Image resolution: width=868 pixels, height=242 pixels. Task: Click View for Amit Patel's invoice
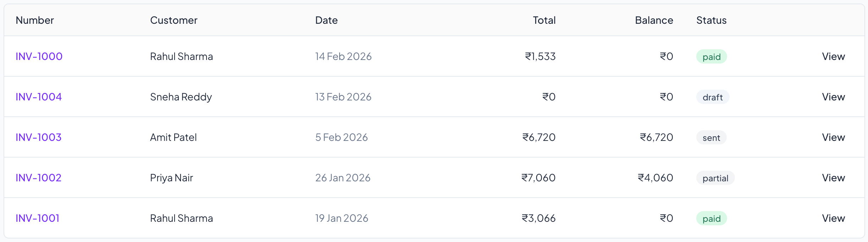click(x=833, y=137)
